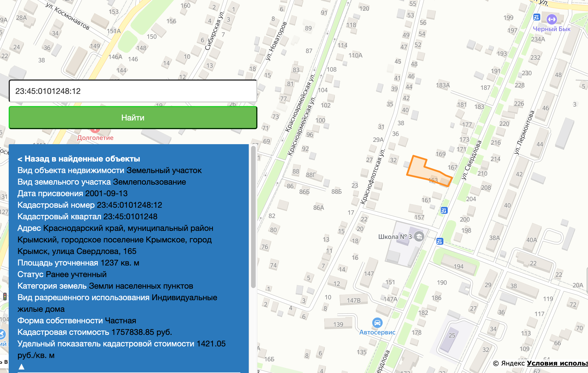Click bus stop icon beside Черный Бык

(537, 17)
